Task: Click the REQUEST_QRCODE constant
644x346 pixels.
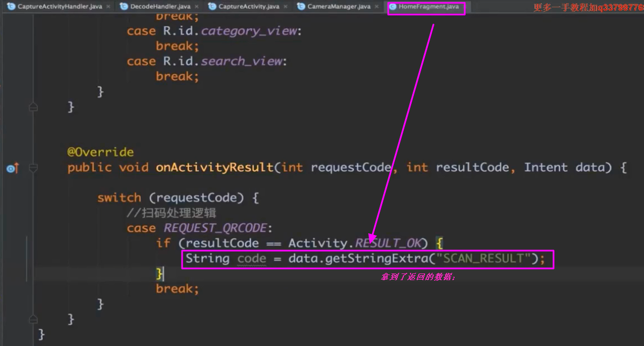Action: [x=215, y=228]
